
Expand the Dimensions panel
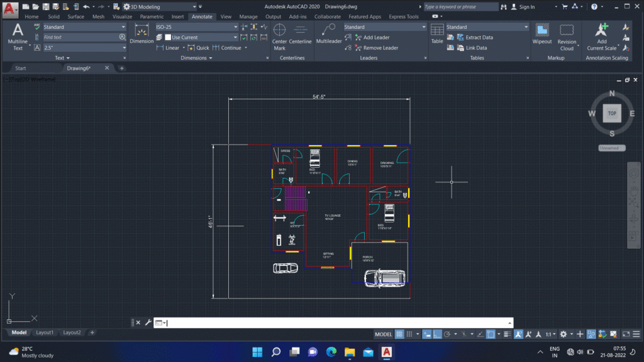click(x=196, y=58)
